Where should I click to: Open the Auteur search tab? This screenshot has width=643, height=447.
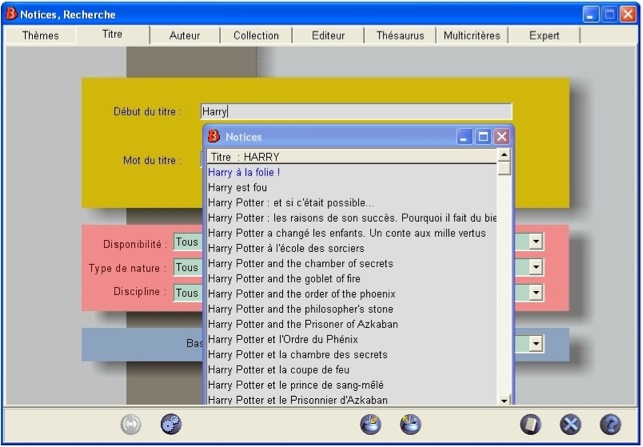pos(185,36)
